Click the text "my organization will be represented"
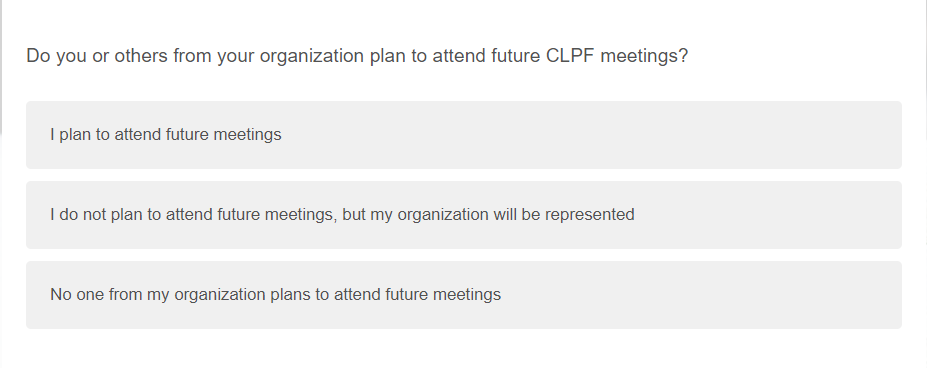 503,214
